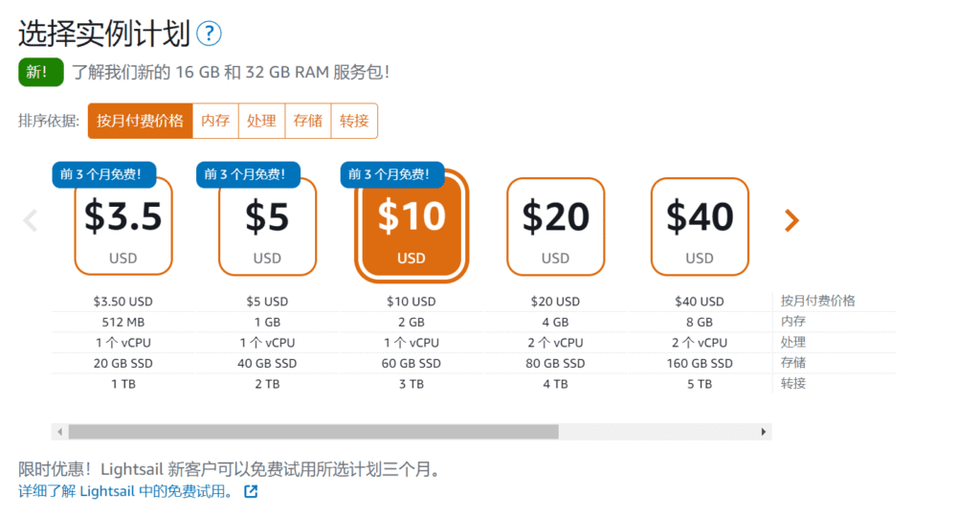Sort plans by 处理
Screen dimensions: 980x518
(x=261, y=121)
